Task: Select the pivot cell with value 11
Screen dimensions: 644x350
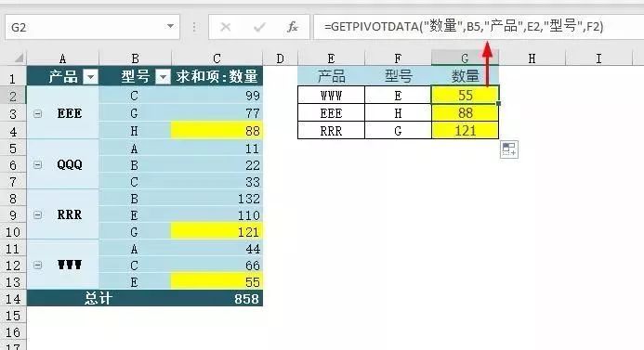Action: point(217,149)
